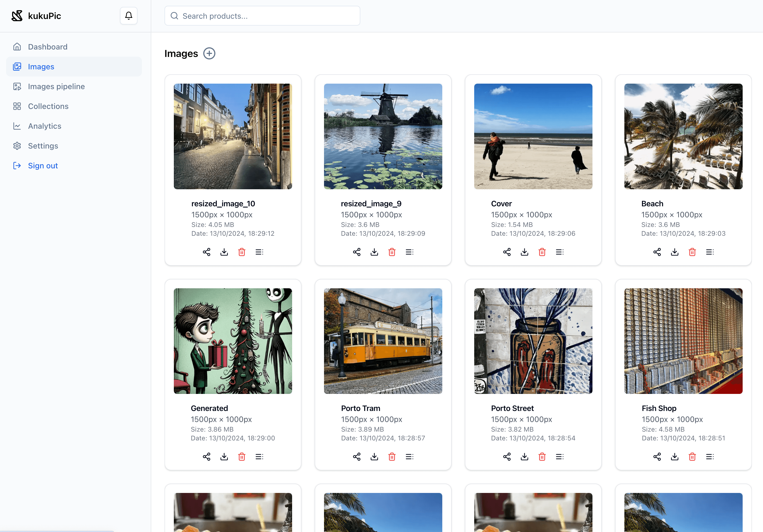This screenshot has height=532, width=763.
Task: Open the Porto Street tile art thumbnail
Action: click(x=533, y=341)
